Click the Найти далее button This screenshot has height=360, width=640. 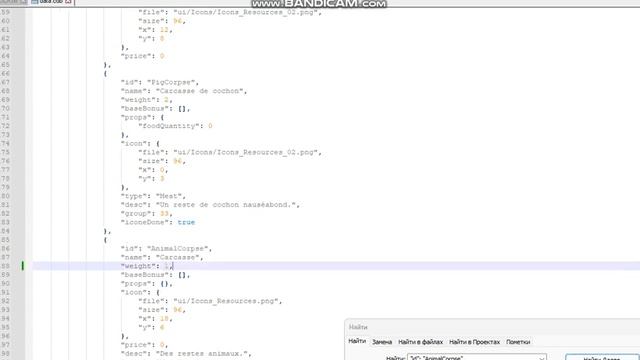602,358
